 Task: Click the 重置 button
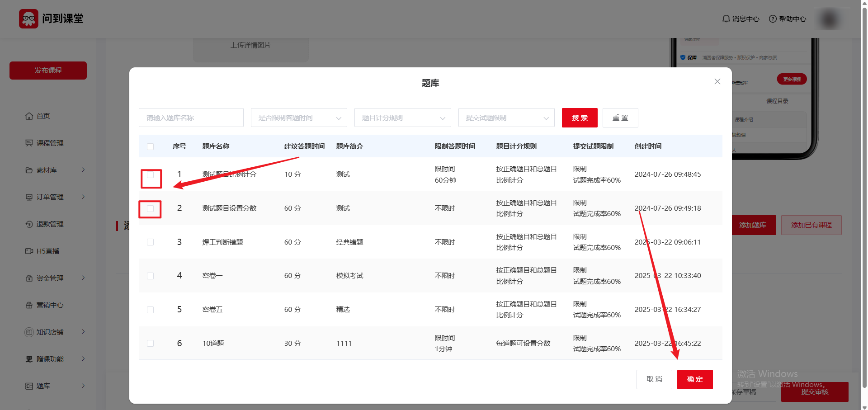[620, 118]
